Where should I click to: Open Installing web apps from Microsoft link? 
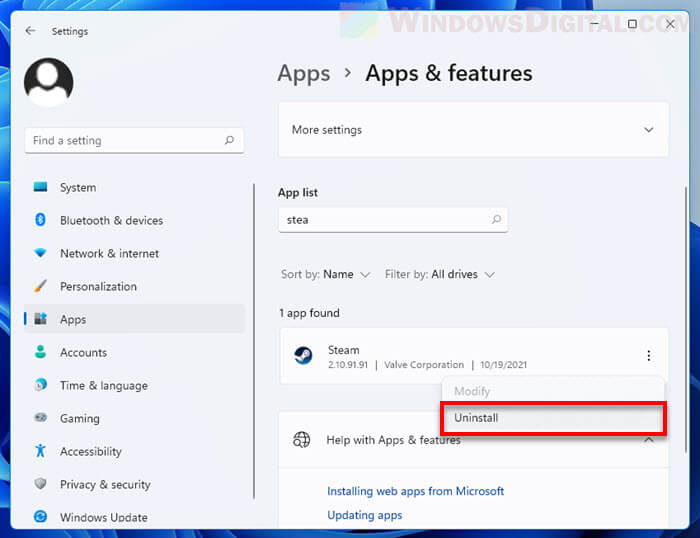coord(416,491)
